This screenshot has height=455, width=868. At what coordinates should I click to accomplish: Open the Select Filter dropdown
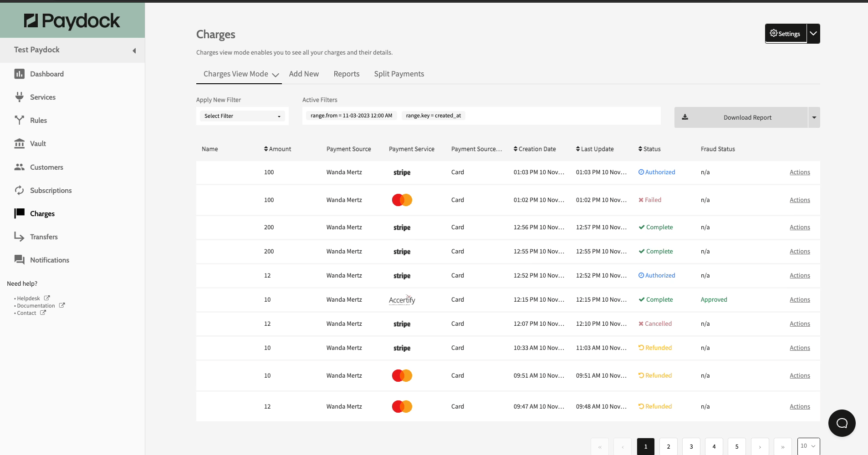coord(242,116)
